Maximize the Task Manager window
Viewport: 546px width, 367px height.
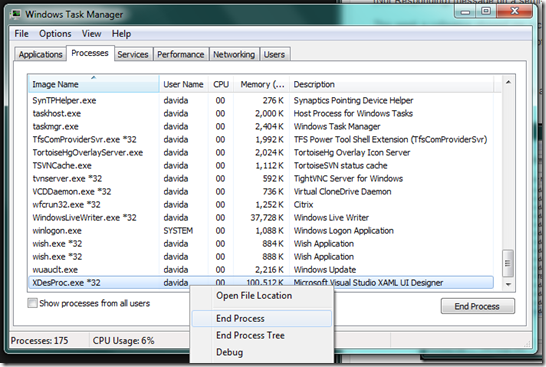[486, 11]
